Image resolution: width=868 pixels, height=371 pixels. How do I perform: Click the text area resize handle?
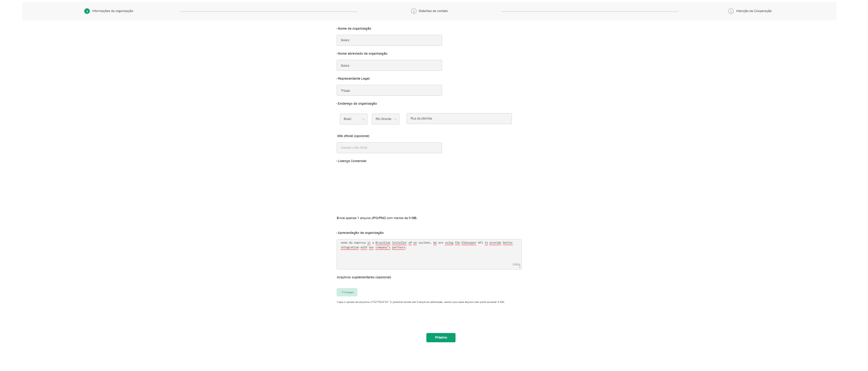(520, 267)
